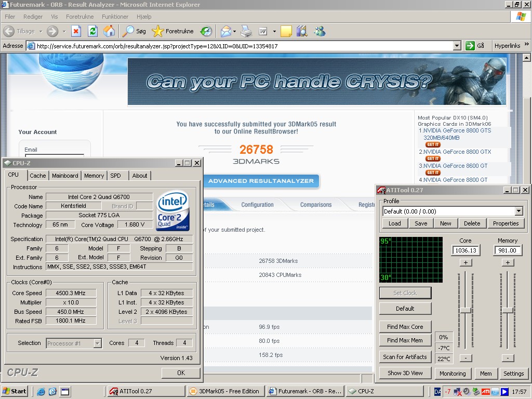Go to Home page icon

pyautogui.click(x=109, y=31)
